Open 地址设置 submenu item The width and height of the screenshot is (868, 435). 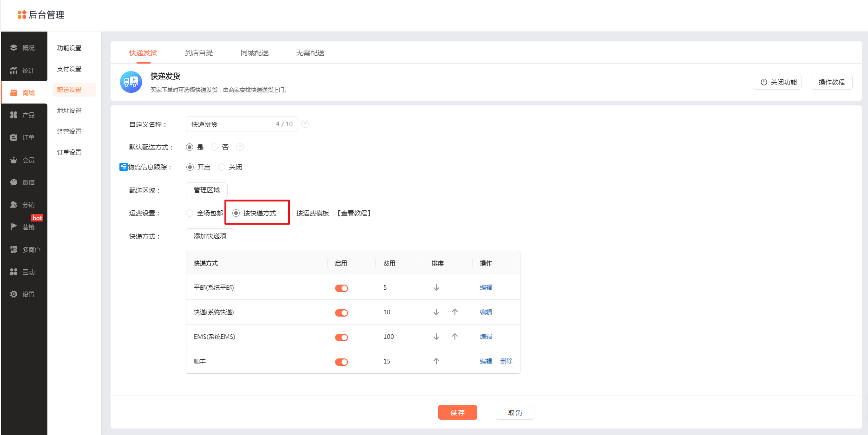[69, 110]
